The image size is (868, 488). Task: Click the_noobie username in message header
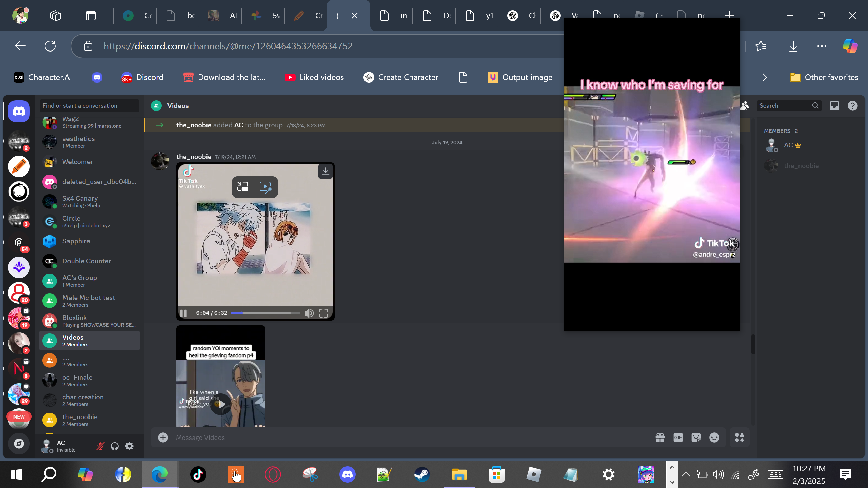pyautogui.click(x=194, y=157)
